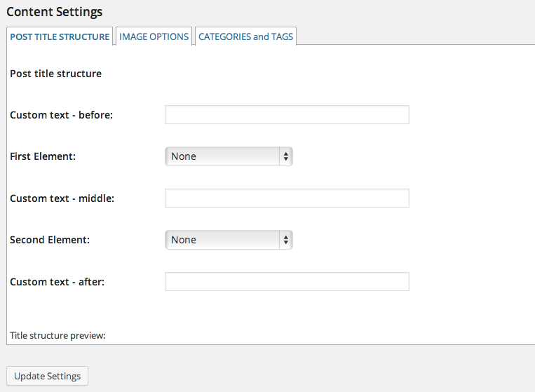535x392 pixels.
Task: Focus the Custom text - after input
Action: pos(287,281)
